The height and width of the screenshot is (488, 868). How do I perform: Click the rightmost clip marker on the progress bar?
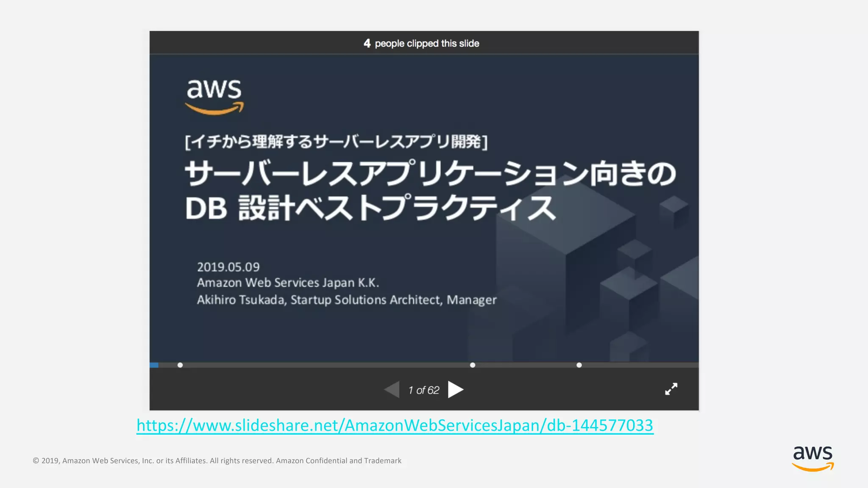[579, 365]
